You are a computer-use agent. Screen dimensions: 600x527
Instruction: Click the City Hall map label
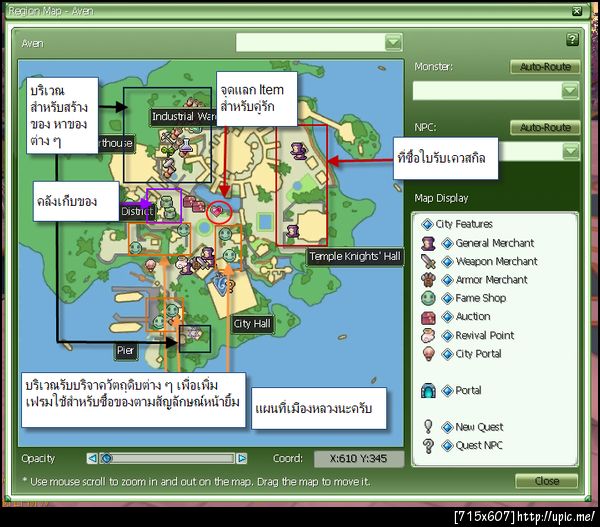pos(252,324)
